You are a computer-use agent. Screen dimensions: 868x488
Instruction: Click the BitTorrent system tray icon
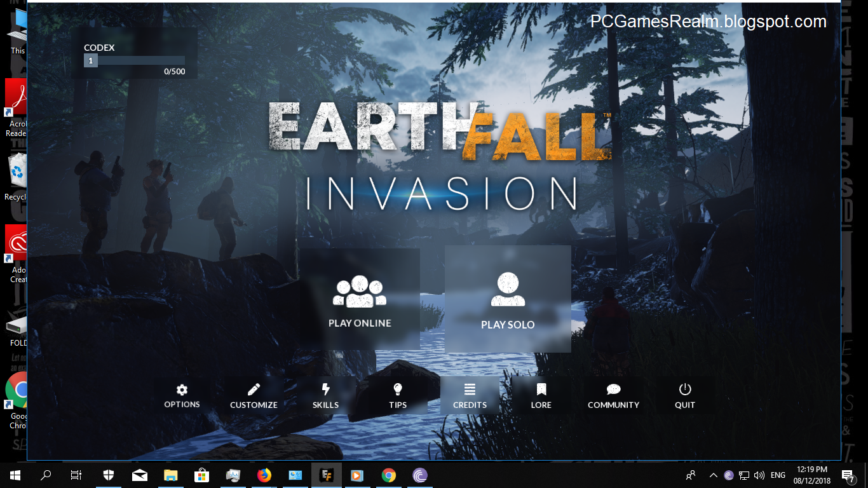click(x=729, y=475)
